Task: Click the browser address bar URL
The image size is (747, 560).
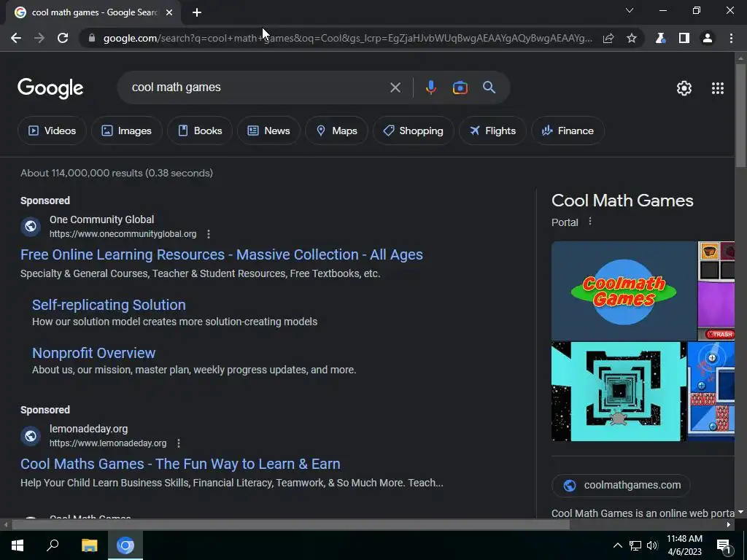Action: pyautogui.click(x=348, y=38)
